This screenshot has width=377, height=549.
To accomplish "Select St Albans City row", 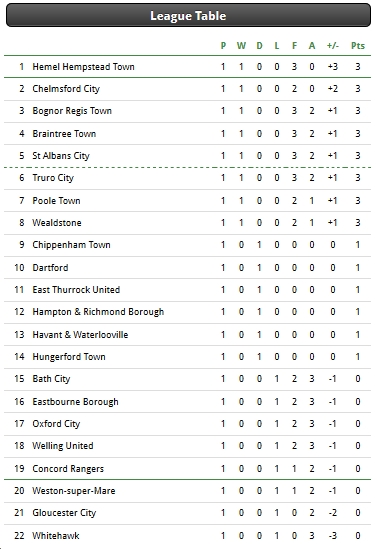I will point(187,156).
